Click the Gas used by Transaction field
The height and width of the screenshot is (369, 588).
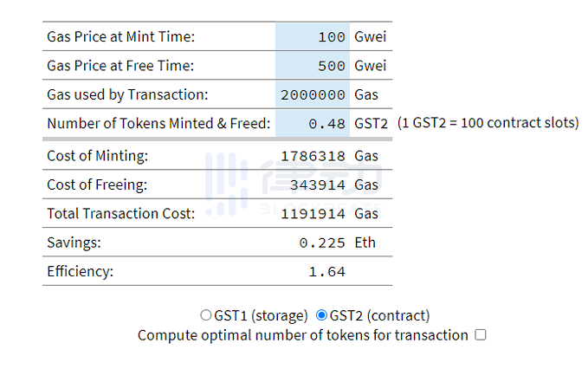click(x=313, y=94)
